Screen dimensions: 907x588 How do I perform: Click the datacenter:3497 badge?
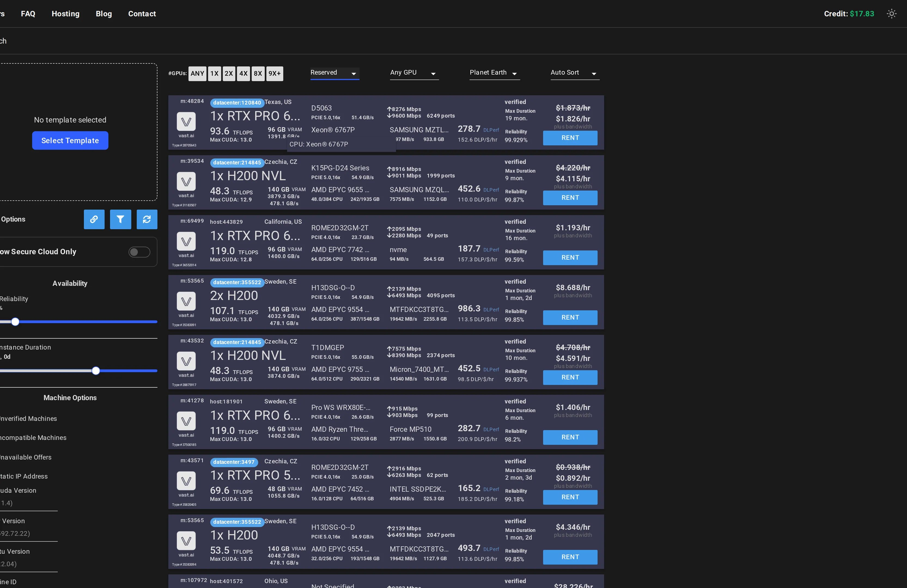(x=234, y=462)
